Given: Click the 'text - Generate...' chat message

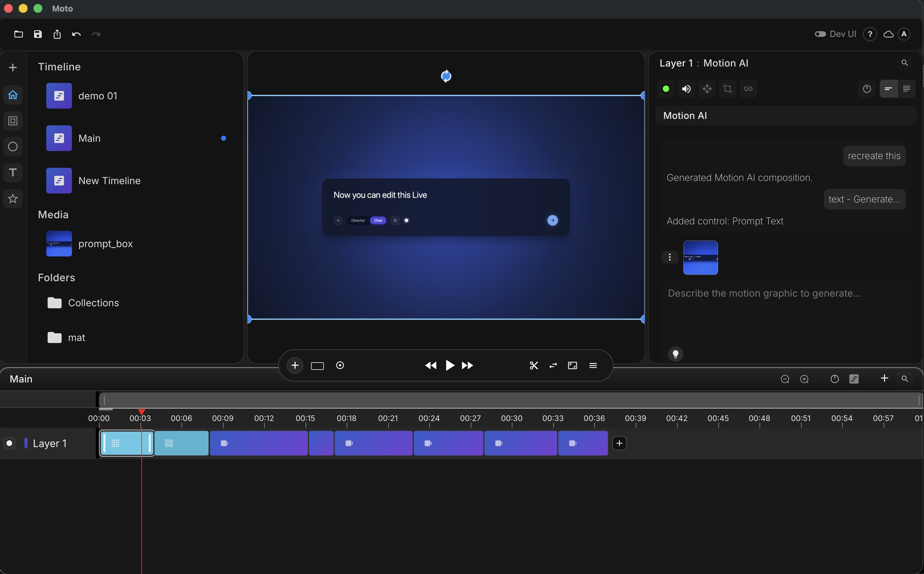Looking at the screenshot, I should 865,199.
